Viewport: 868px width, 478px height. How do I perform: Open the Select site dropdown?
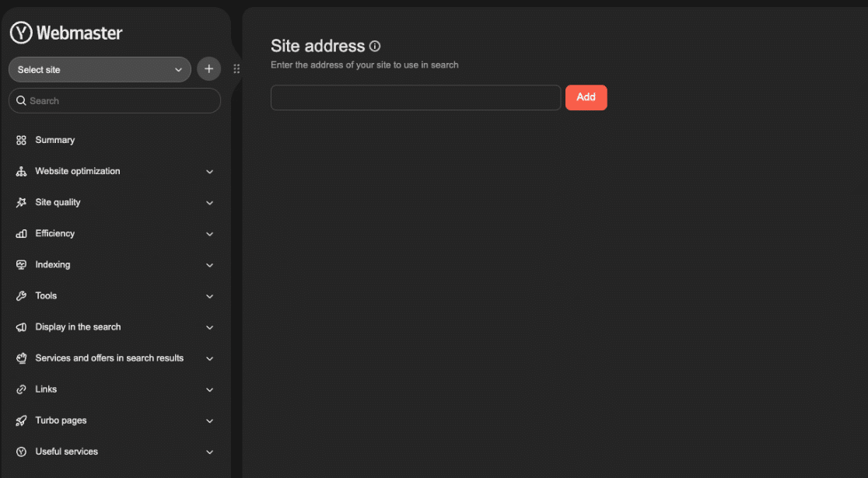click(x=99, y=69)
